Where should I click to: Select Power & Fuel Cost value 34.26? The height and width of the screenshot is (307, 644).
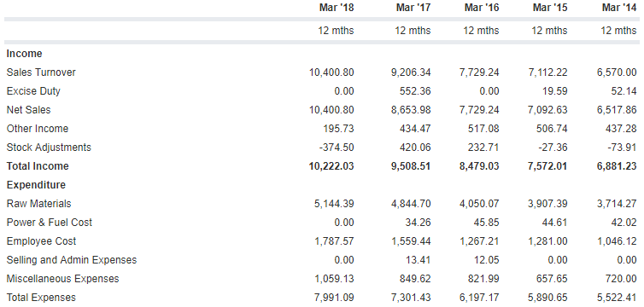pyautogui.click(x=419, y=223)
